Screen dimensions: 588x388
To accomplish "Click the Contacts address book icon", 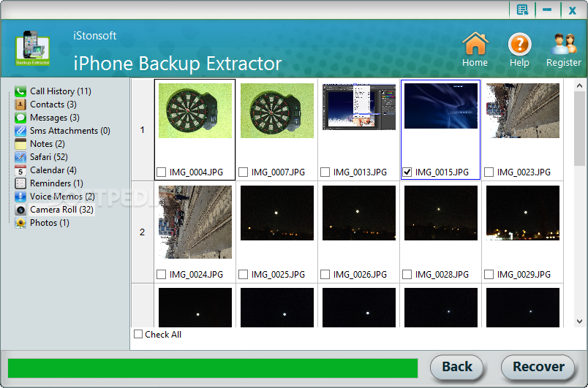I will [20, 104].
